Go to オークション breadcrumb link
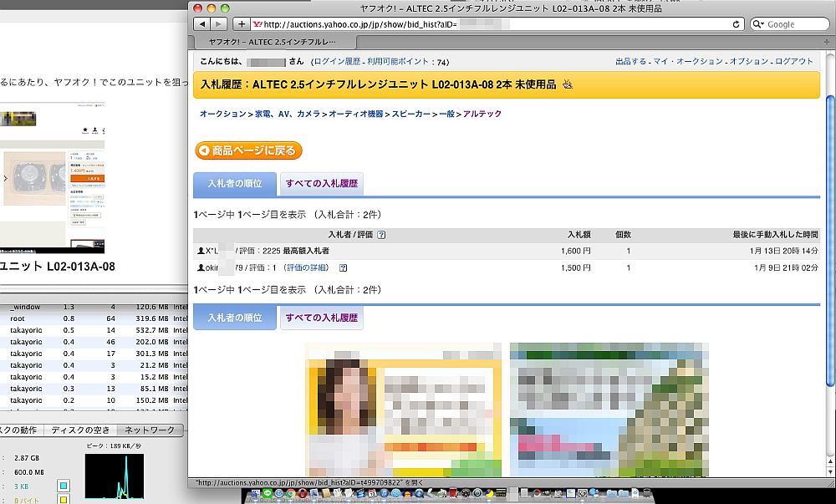 click(223, 114)
